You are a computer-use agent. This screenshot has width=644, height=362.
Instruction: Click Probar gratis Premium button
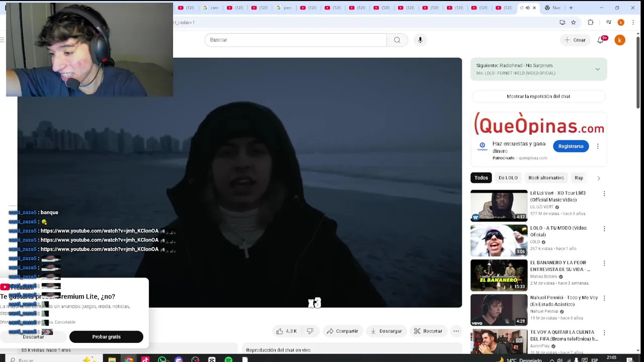106,337
